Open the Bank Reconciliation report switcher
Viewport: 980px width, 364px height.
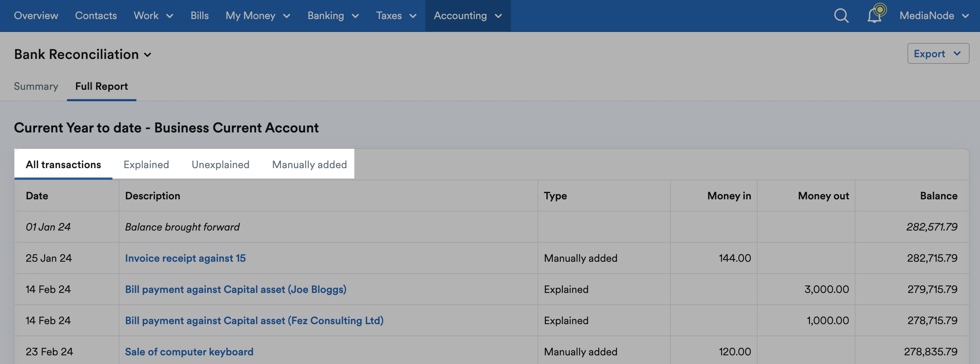pos(83,54)
